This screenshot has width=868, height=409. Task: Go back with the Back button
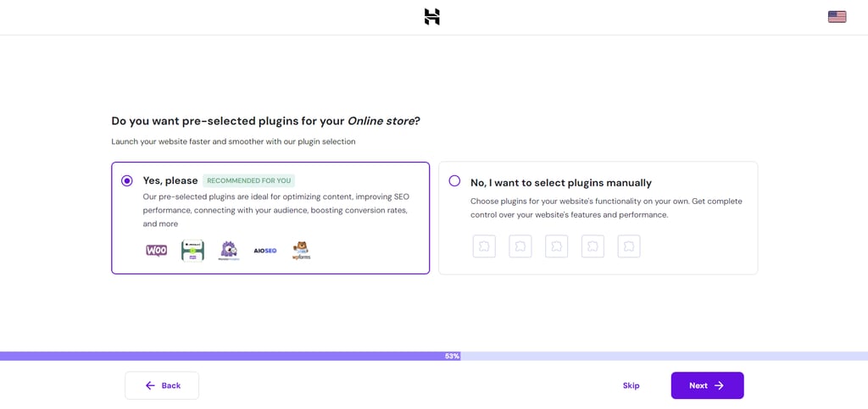tap(162, 385)
